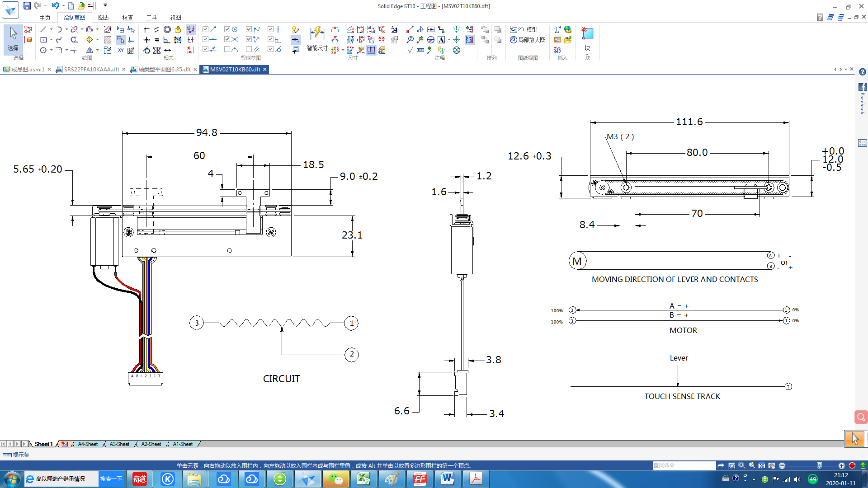868x488 pixels.
Task: Select the Line drawing tool
Action: point(43,29)
